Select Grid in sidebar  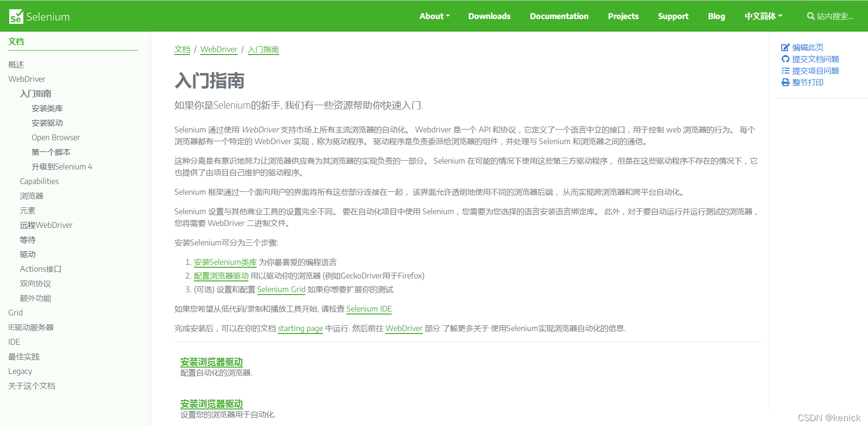coord(16,313)
